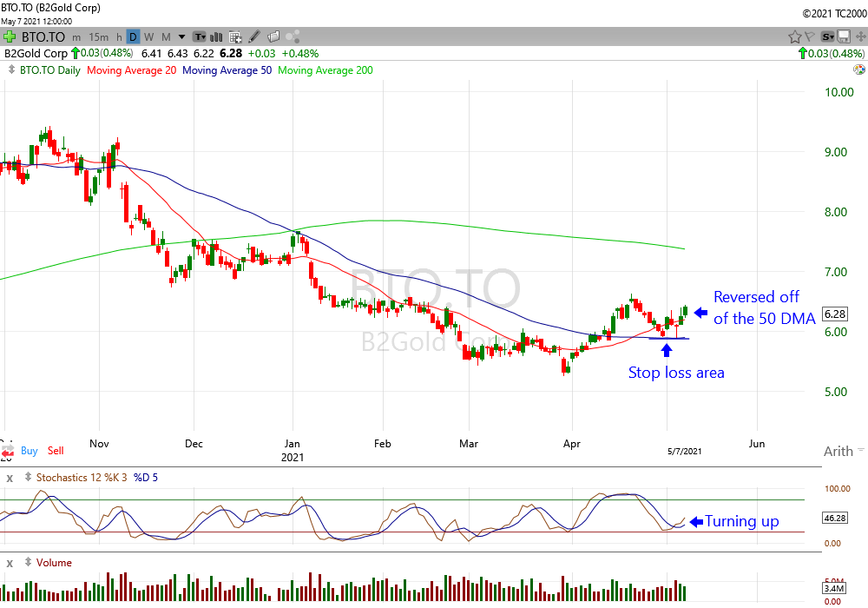Click the 5/7/2021 date marker
Screen dimensions: 868x608
pos(684,452)
